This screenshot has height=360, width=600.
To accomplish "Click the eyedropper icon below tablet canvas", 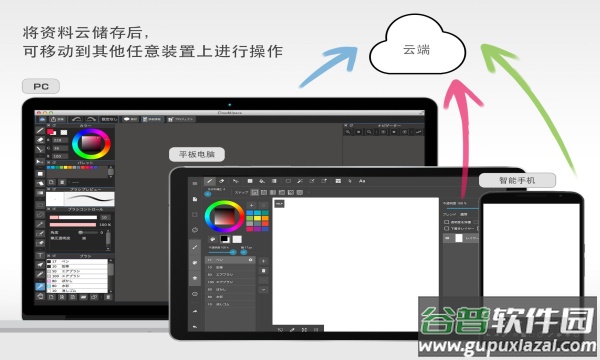I will coord(292,329).
